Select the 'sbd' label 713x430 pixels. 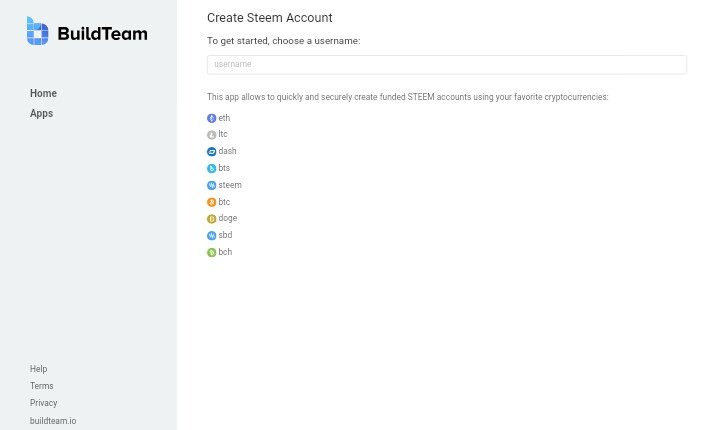(x=226, y=235)
